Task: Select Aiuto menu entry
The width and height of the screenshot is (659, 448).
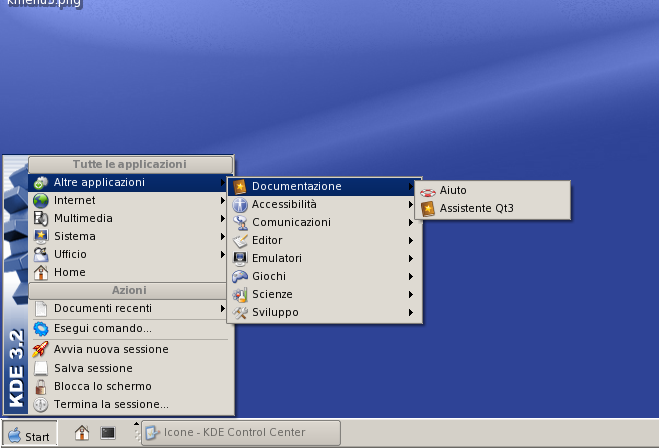Action: (x=493, y=191)
